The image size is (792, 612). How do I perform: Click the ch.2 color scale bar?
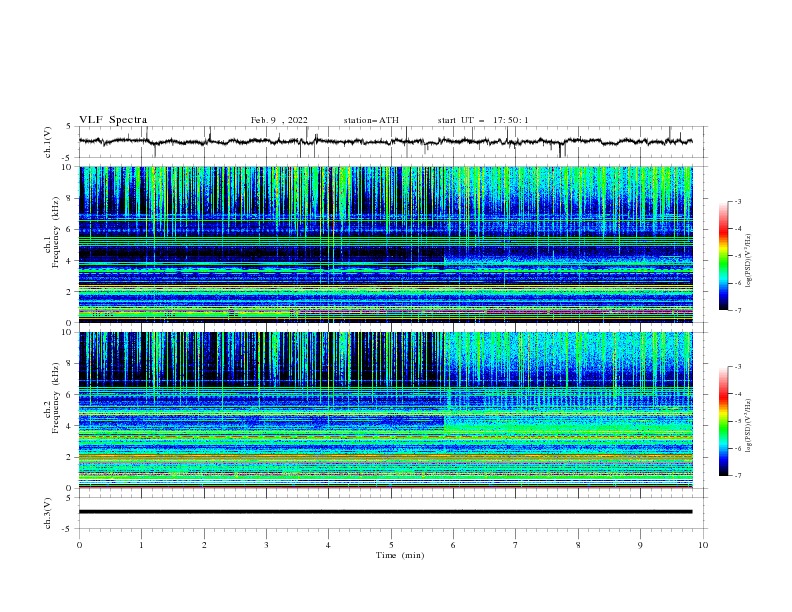[724, 421]
